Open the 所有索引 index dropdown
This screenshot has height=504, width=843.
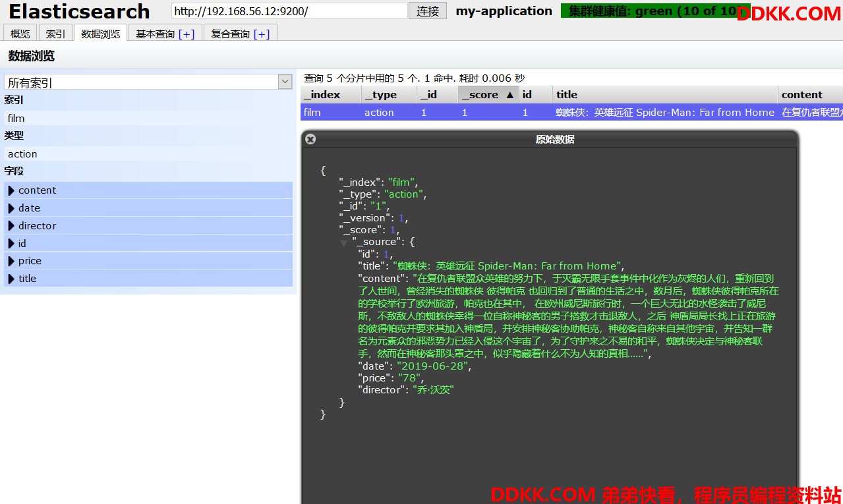148,82
